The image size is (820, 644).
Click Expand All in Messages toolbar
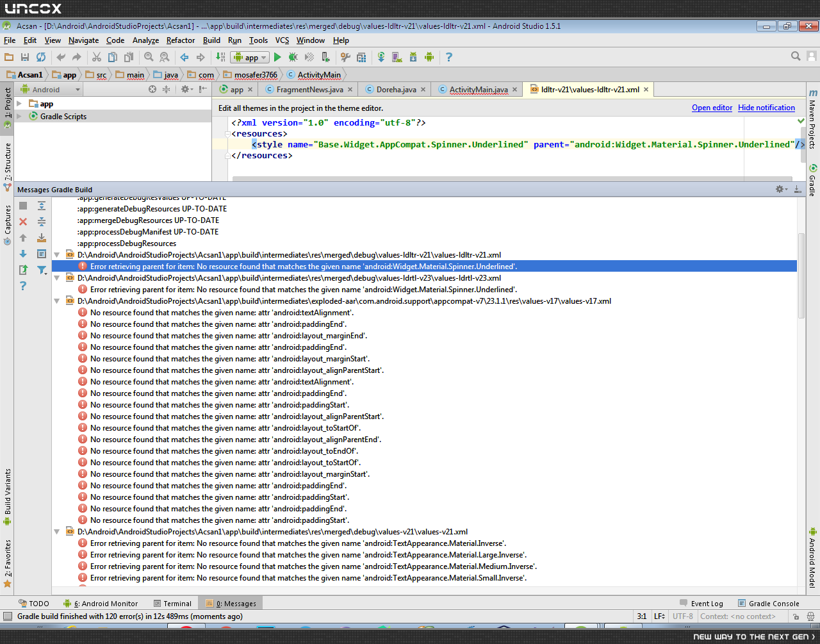[42, 206]
